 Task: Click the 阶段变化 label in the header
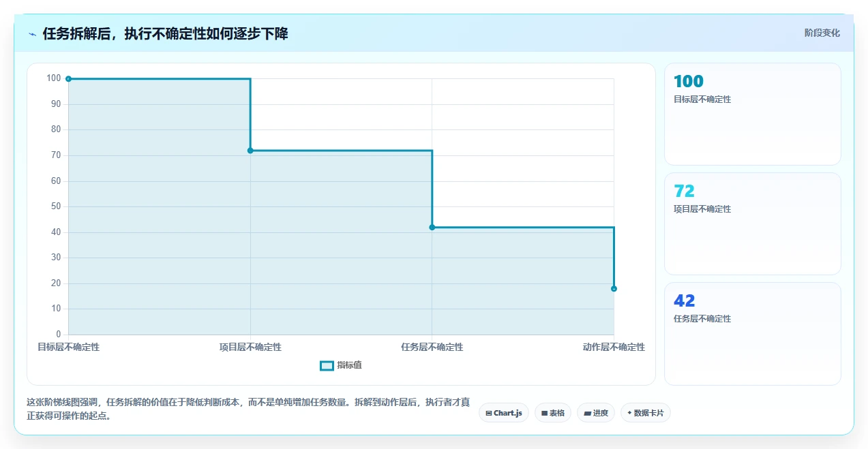(x=822, y=33)
